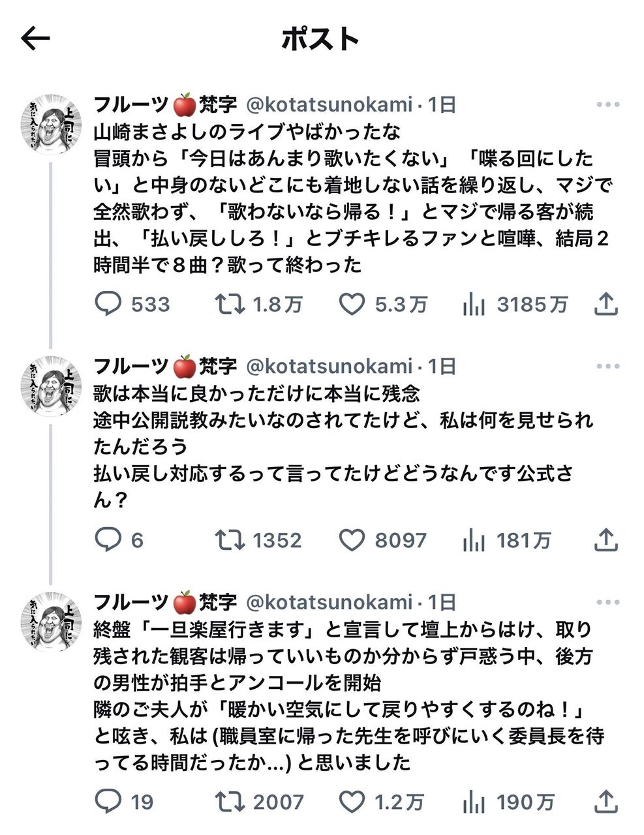Like the post showing 5.3万 likes
Viewport: 644px width, 835px height.
point(352,305)
